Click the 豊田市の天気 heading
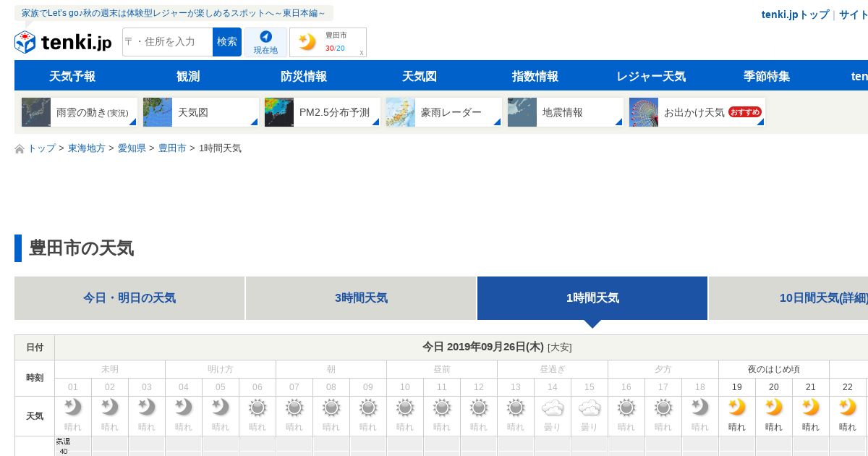868x456 pixels. [x=81, y=248]
